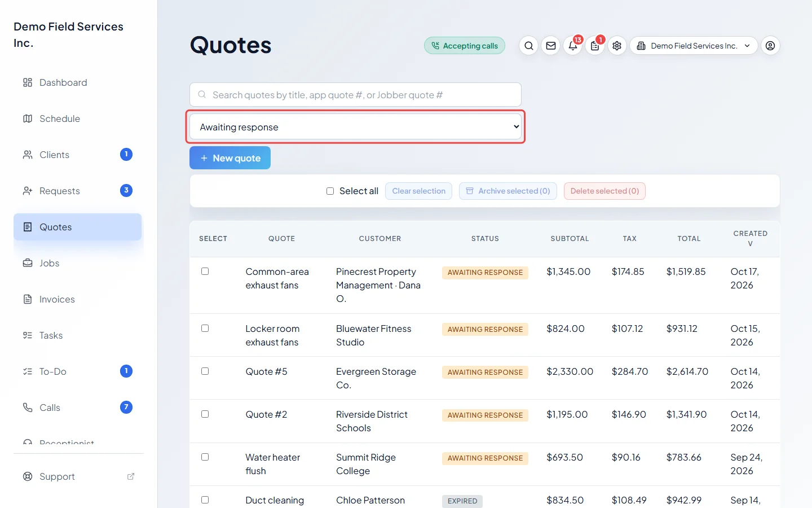Open notifications bell with 13 badge
The image size is (812, 508).
point(573,46)
